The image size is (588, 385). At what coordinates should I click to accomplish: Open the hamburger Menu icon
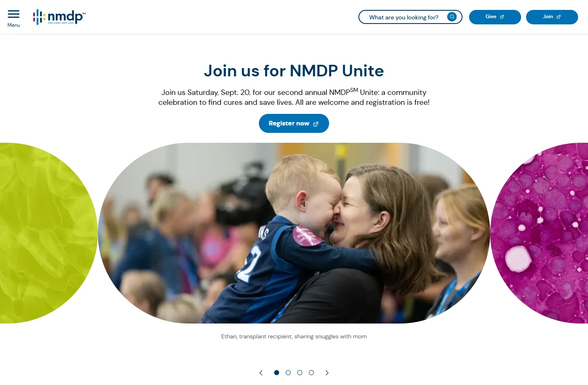tap(14, 14)
